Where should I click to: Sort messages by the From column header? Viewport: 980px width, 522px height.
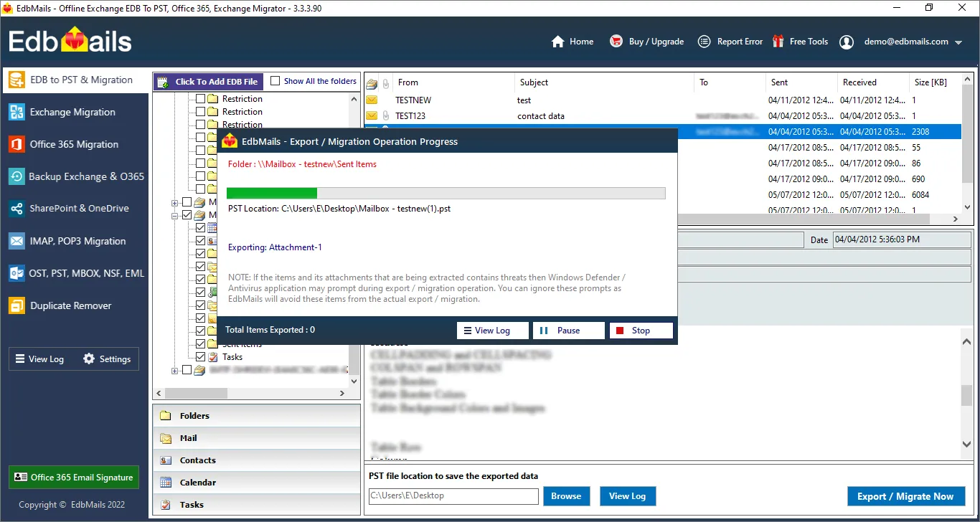453,82
